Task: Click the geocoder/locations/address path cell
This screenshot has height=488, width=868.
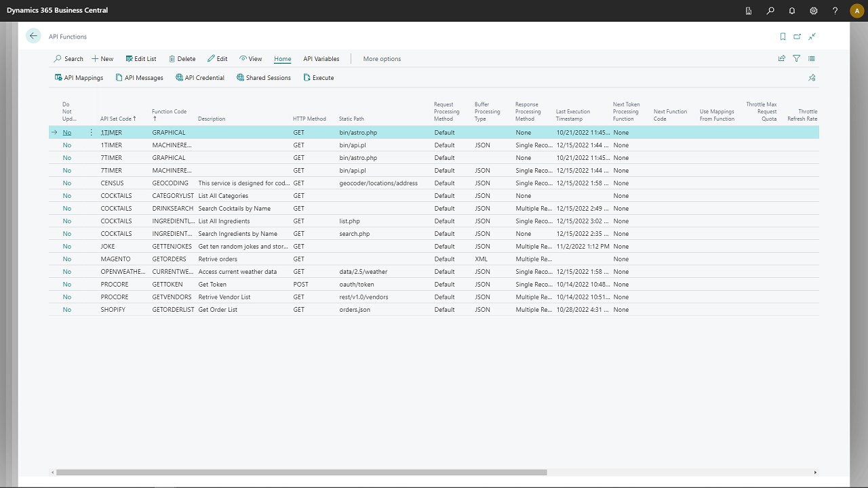Action: [378, 183]
